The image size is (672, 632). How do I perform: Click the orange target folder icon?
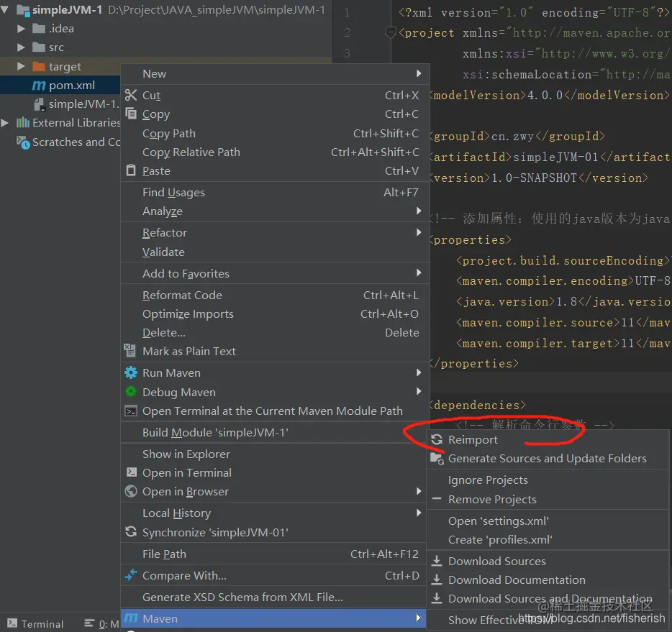click(39, 66)
